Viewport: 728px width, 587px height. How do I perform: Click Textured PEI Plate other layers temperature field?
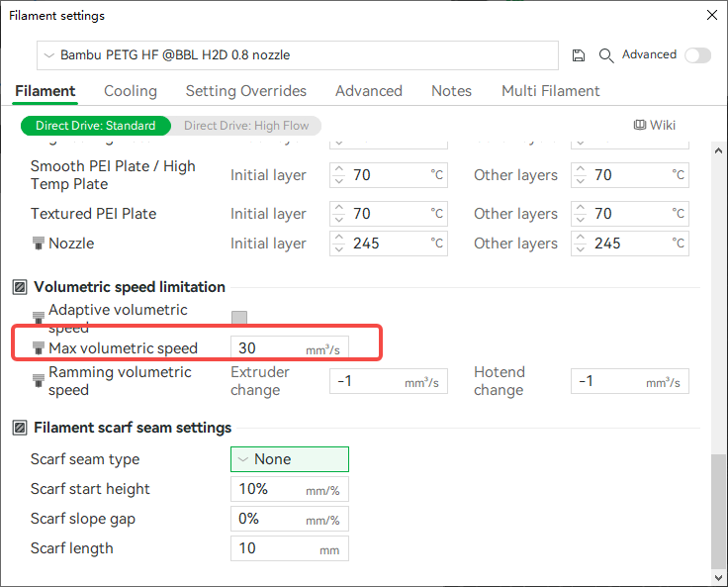pos(630,214)
